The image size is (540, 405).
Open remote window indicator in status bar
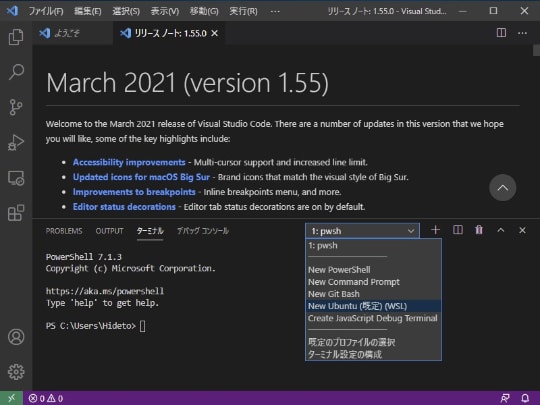coord(11,398)
